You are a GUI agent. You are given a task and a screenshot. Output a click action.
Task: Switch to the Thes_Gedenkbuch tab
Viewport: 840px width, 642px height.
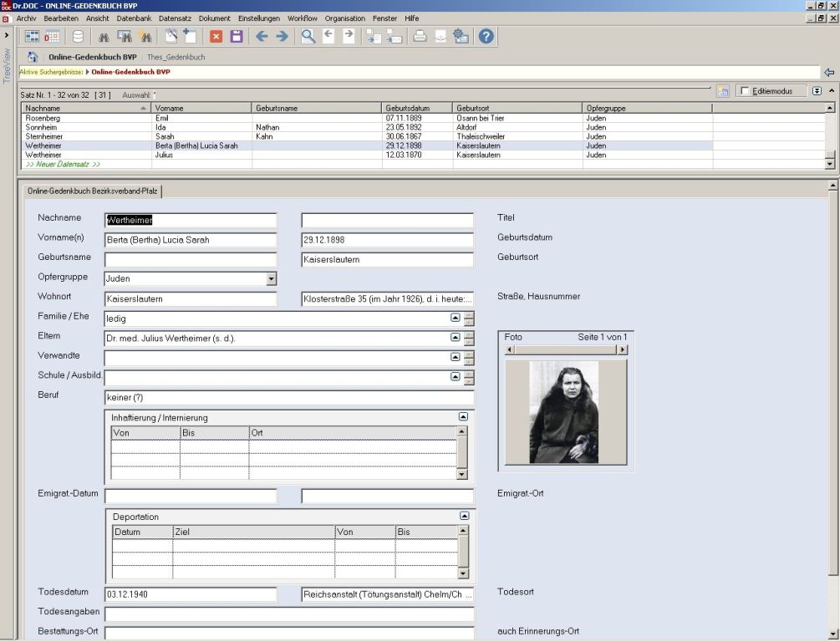[x=176, y=58]
